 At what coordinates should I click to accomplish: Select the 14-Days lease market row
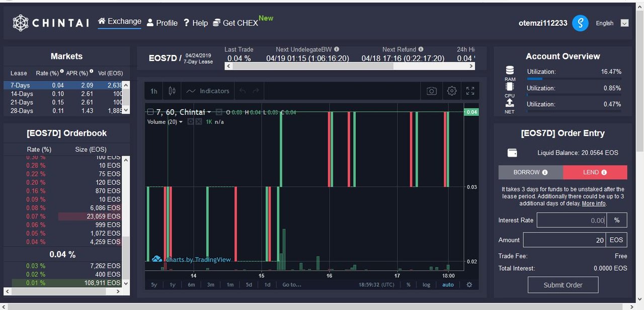click(63, 94)
